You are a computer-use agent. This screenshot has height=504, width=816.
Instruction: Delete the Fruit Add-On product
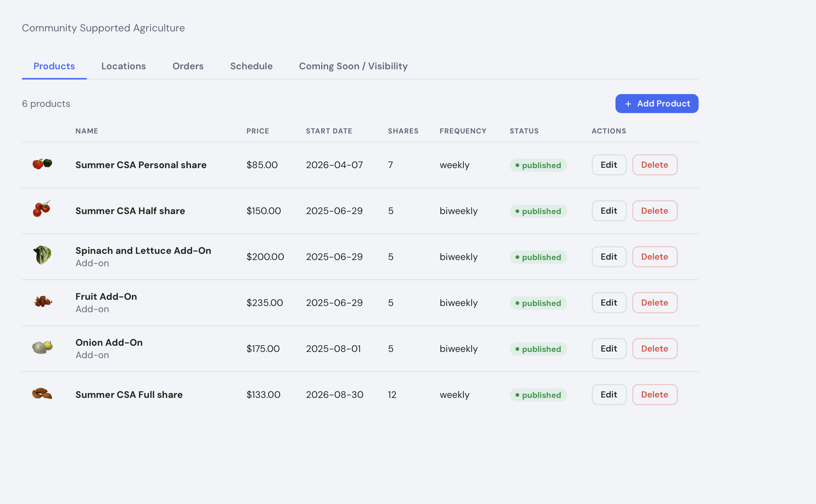(655, 303)
